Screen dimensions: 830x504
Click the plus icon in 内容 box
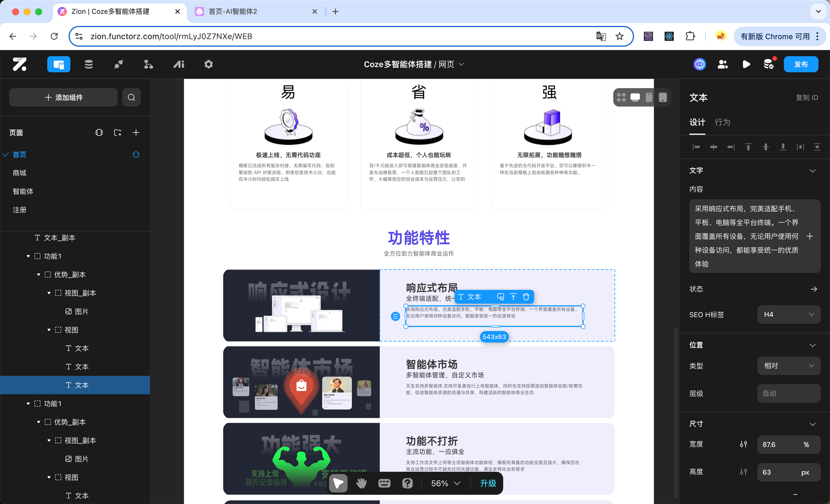tap(810, 236)
